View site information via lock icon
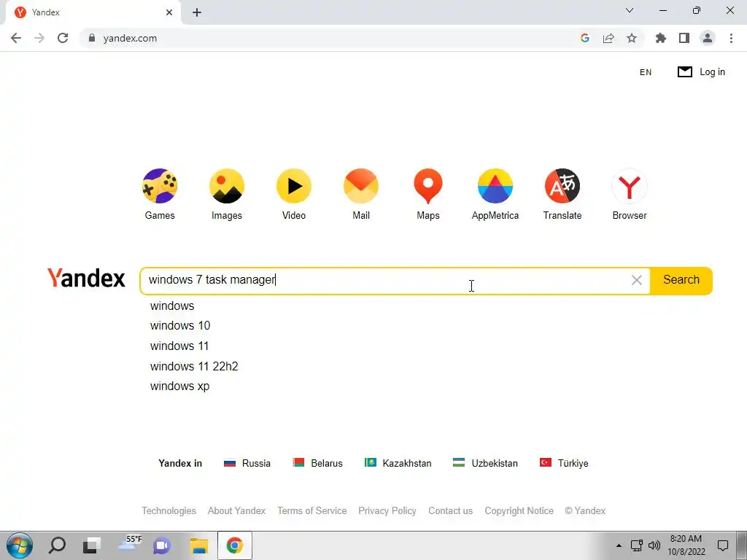 click(x=92, y=38)
